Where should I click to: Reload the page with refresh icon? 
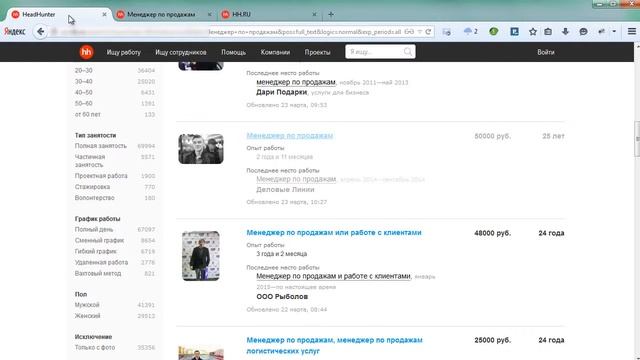point(428,31)
